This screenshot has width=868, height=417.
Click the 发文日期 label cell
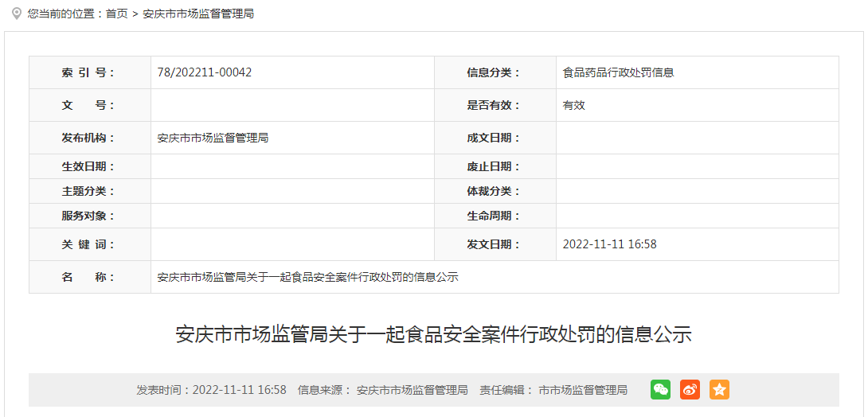(495, 244)
